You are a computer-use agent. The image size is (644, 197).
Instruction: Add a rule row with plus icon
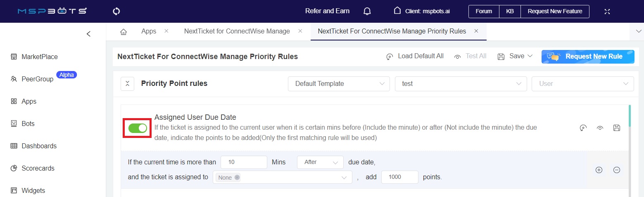pos(599,170)
